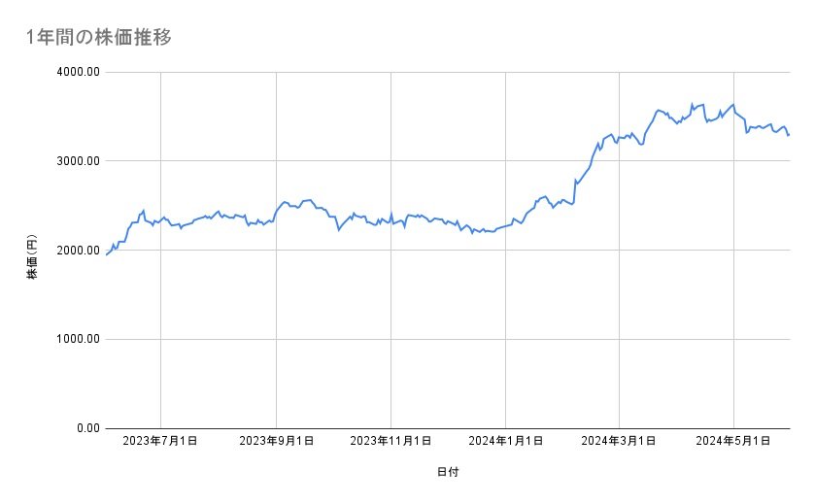The height and width of the screenshot is (504, 815).
Task: Click the blue line where it crosses the 2024年1月1日 gridline
Action: (505, 226)
